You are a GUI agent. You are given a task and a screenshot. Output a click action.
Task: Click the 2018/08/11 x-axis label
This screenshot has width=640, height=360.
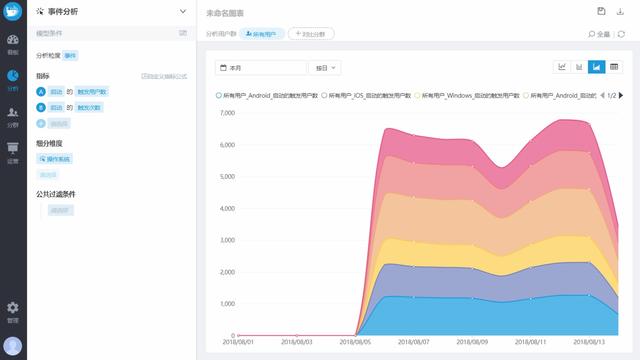point(530,342)
